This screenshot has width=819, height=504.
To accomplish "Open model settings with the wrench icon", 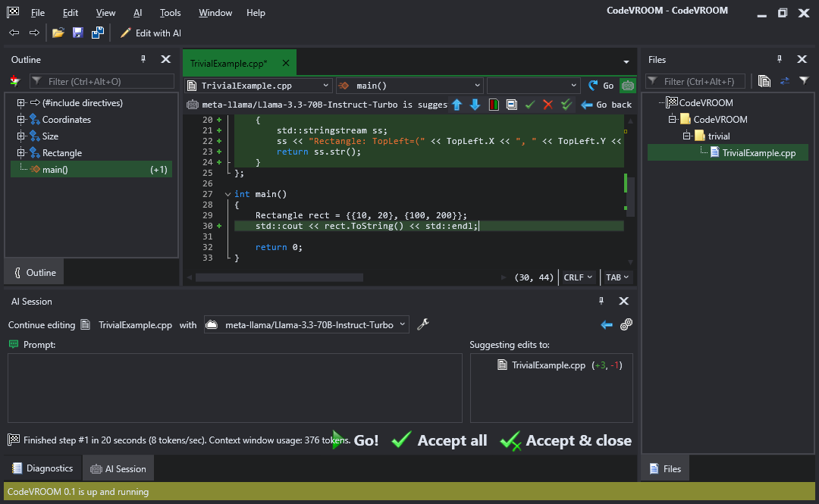I will tap(423, 324).
